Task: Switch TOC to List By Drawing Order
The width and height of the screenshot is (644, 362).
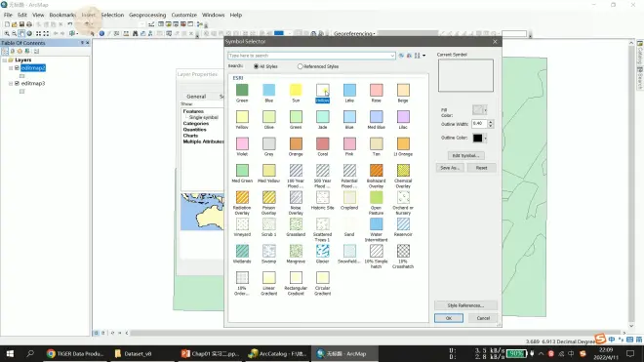Action: pos(5,52)
